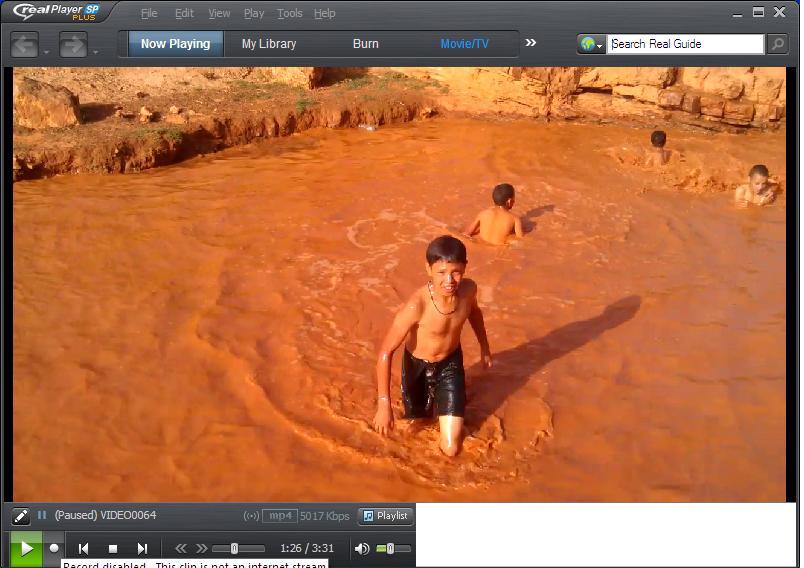Click the search magnifier button
Image resolution: width=804 pixels, height=568 pixels.
(x=777, y=44)
